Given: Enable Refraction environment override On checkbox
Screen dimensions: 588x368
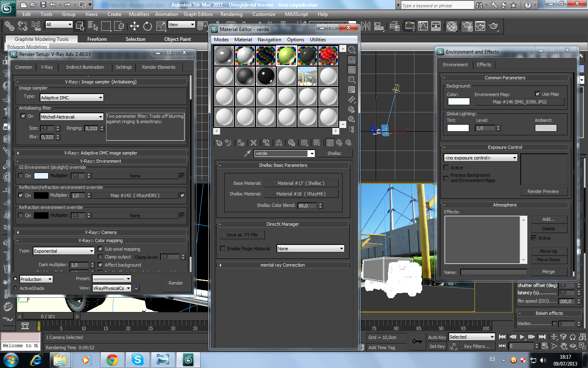Looking at the screenshot, I should point(21,215).
